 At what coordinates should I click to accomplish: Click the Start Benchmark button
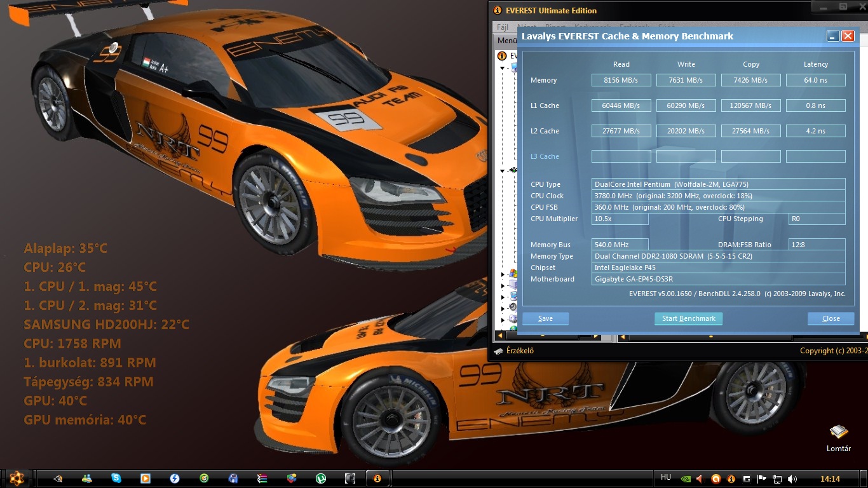point(689,318)
